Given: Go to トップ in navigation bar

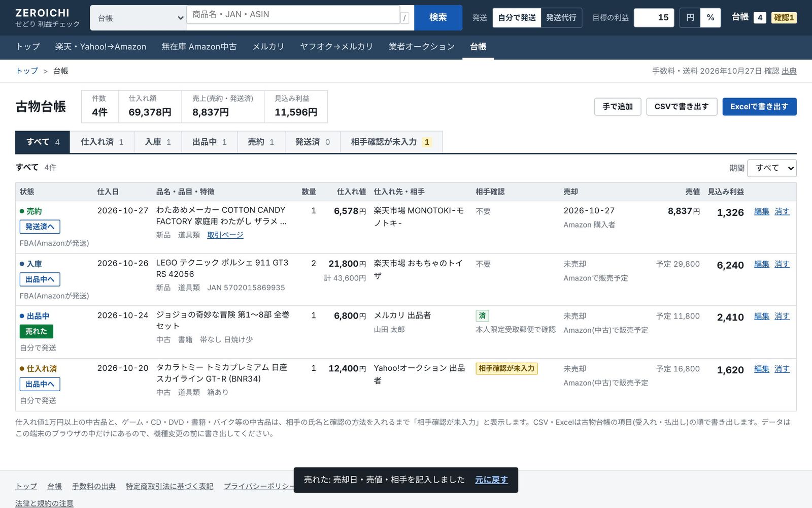Looking at the screenshot, I should pyautogui.click(x=28, y=47).
